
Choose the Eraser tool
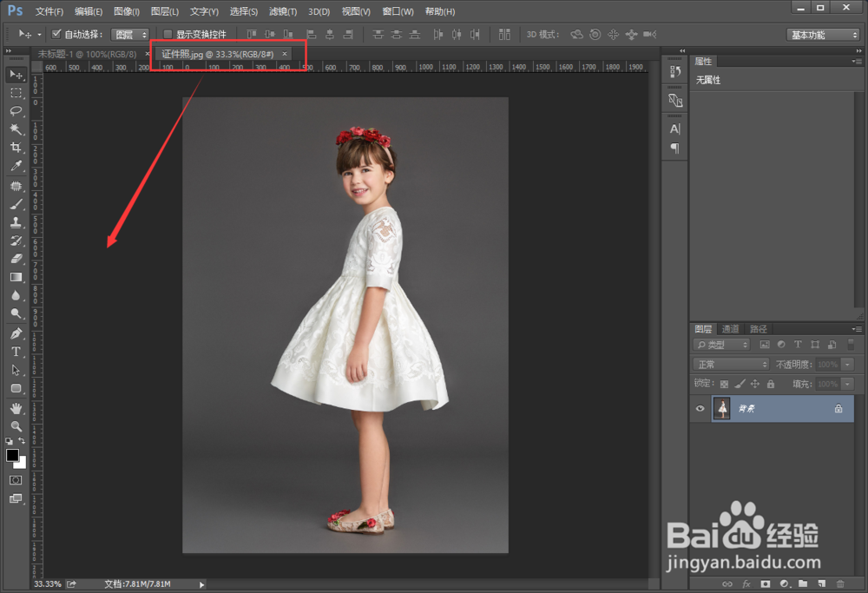pyautogui.click(x=16, y=259)
